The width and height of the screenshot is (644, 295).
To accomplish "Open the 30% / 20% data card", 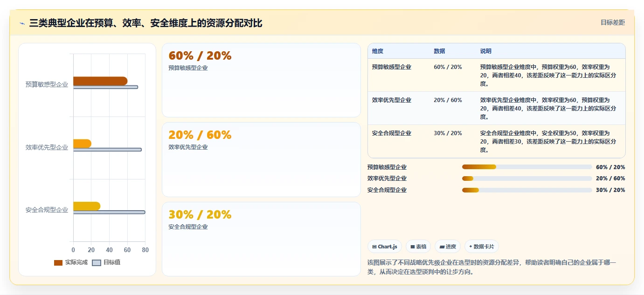I will coord(261,239).
